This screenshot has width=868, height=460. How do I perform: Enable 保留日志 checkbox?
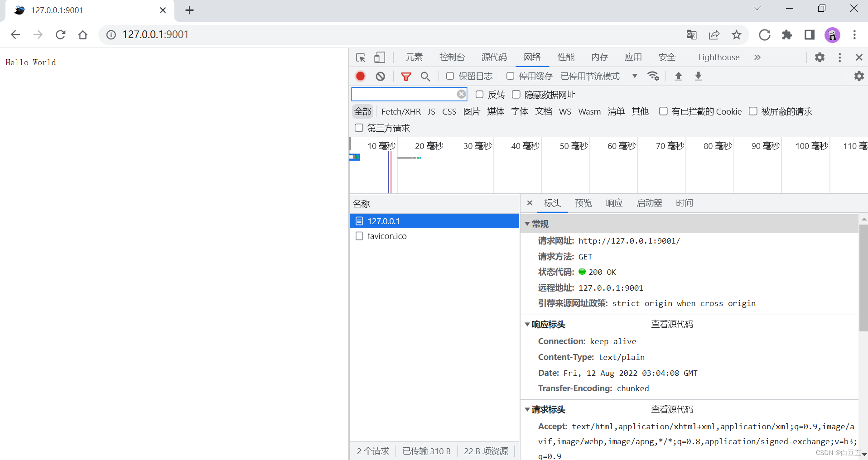click(x=450, y=76)
